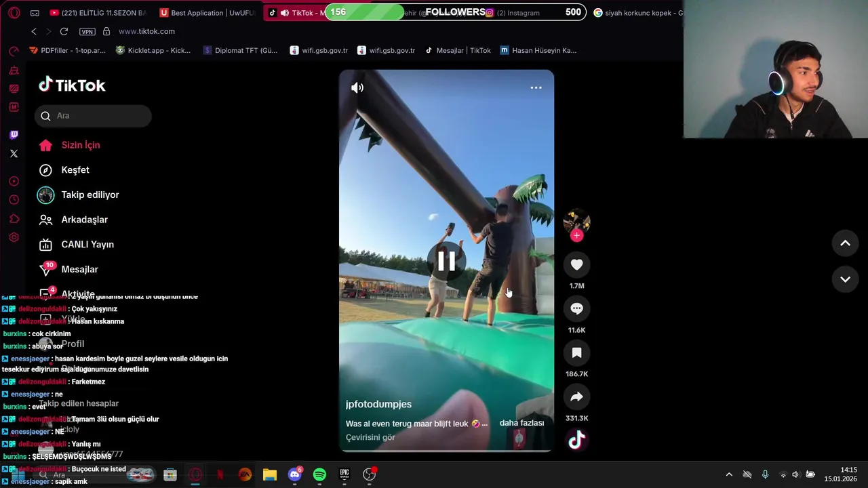Reload the TikTok page
Screen dimensions: 868x488
[64, 31]
